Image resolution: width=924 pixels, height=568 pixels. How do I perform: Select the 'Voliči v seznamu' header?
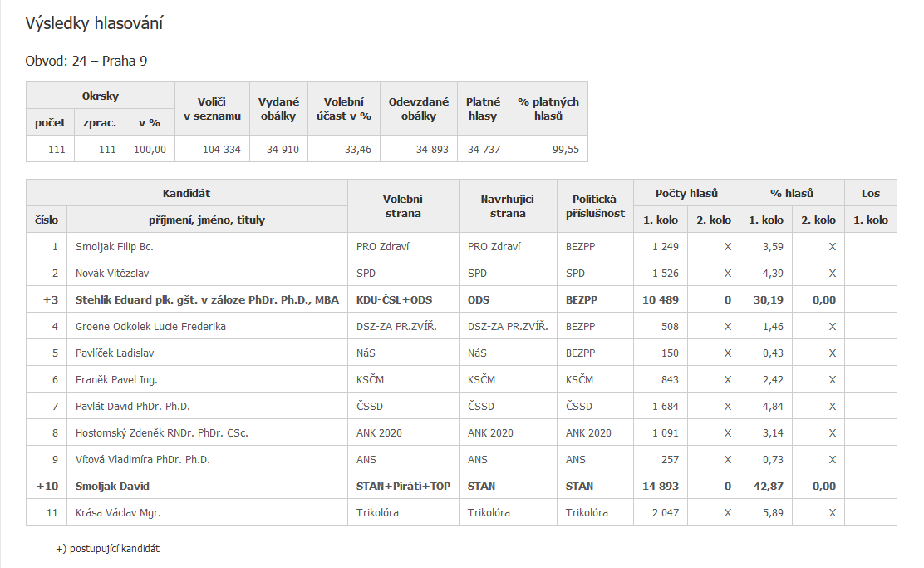pyautogui.click(x=212, y=109)
